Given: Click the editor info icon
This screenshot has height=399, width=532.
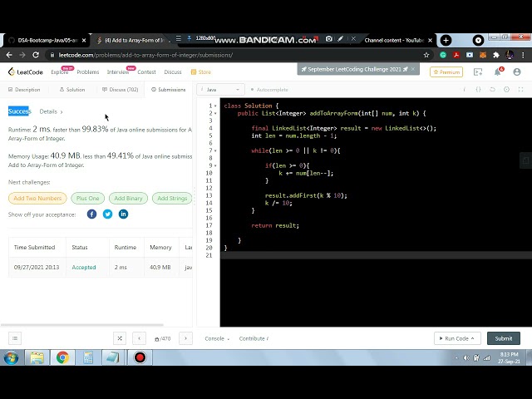Looking at the screenshot, I should (x=464, y=90).
